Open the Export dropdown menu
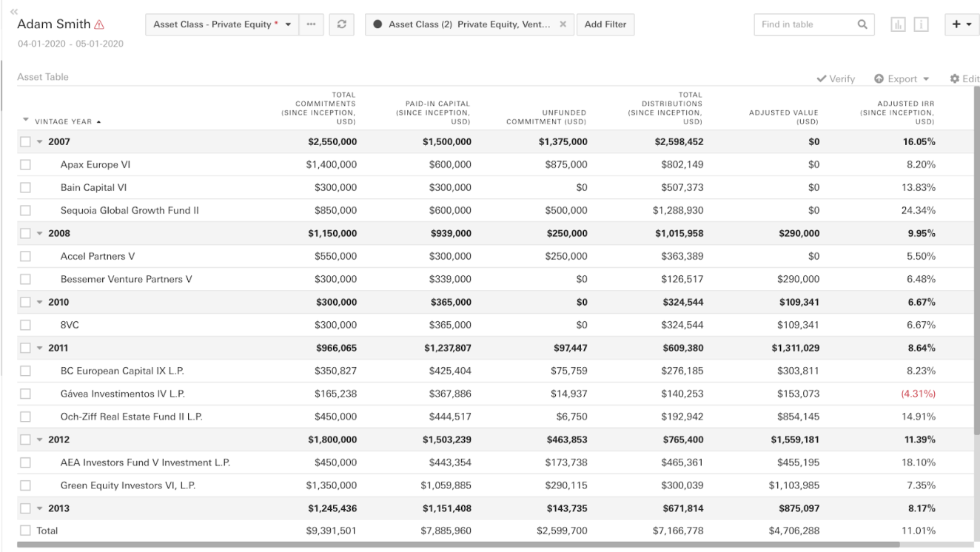The image size is (980, 552). 900,79
